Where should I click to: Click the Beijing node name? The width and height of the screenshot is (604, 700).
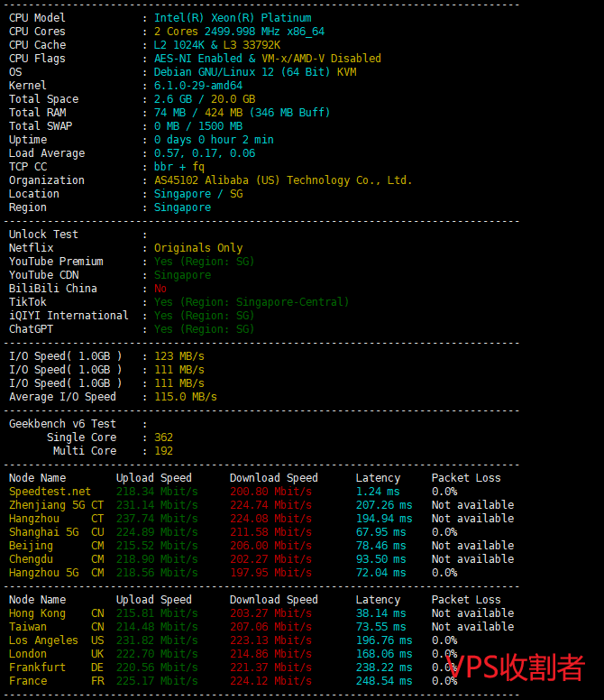coord(31,546)
